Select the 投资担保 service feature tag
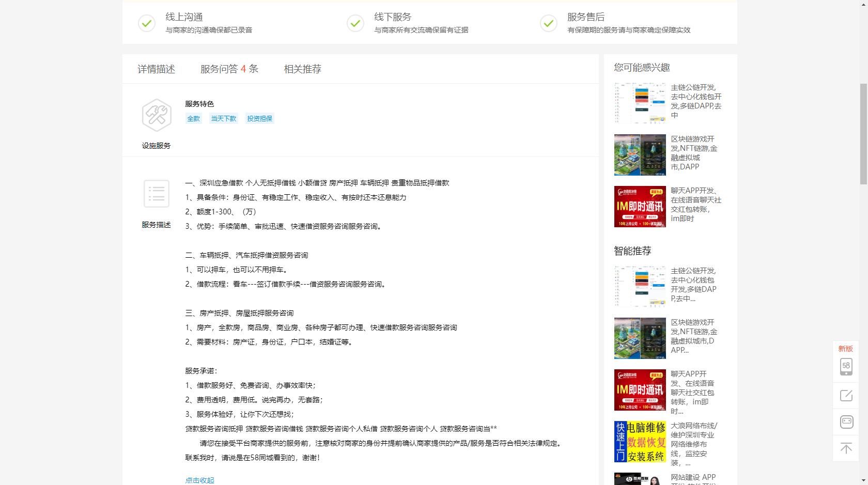Screen dimensions: 868x485 (259, 118)
